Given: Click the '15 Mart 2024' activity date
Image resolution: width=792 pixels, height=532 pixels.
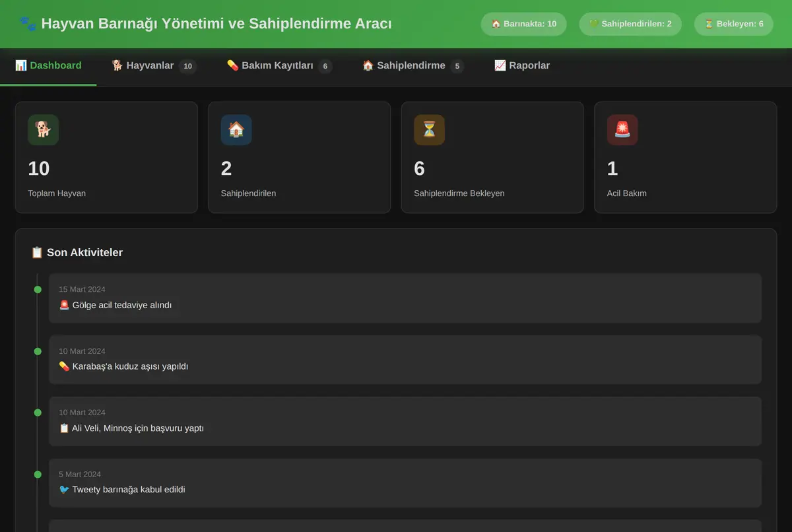Looking at the screenshot, I should [x=82, y=289].
